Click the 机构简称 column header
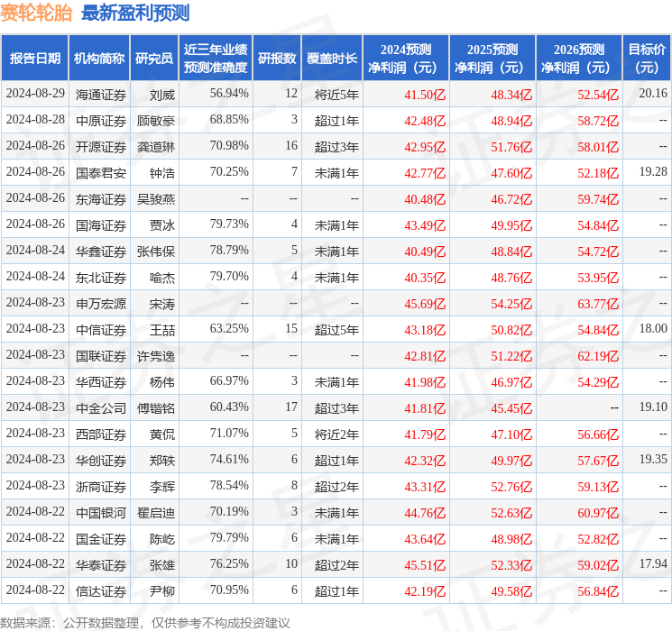 click(99, 58)
